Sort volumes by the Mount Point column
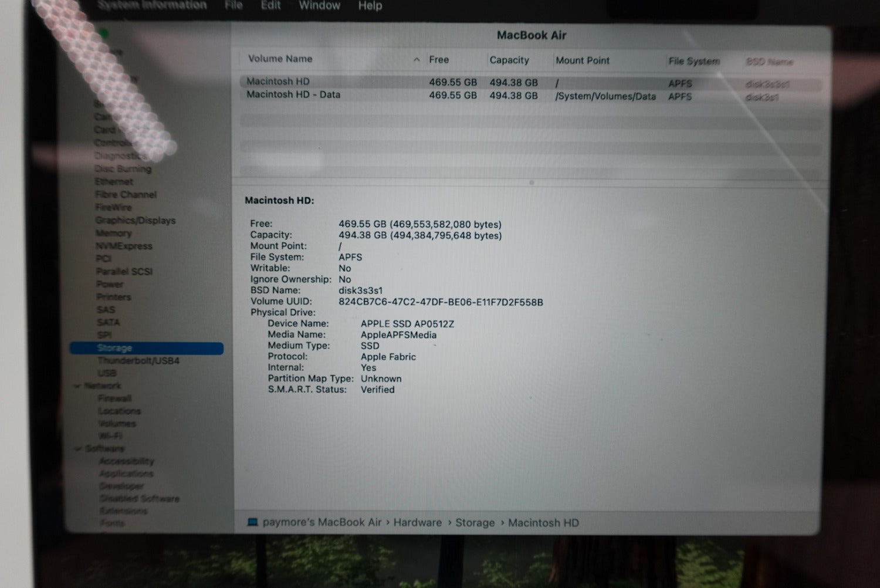880x588 pixels. click(582, 60)
